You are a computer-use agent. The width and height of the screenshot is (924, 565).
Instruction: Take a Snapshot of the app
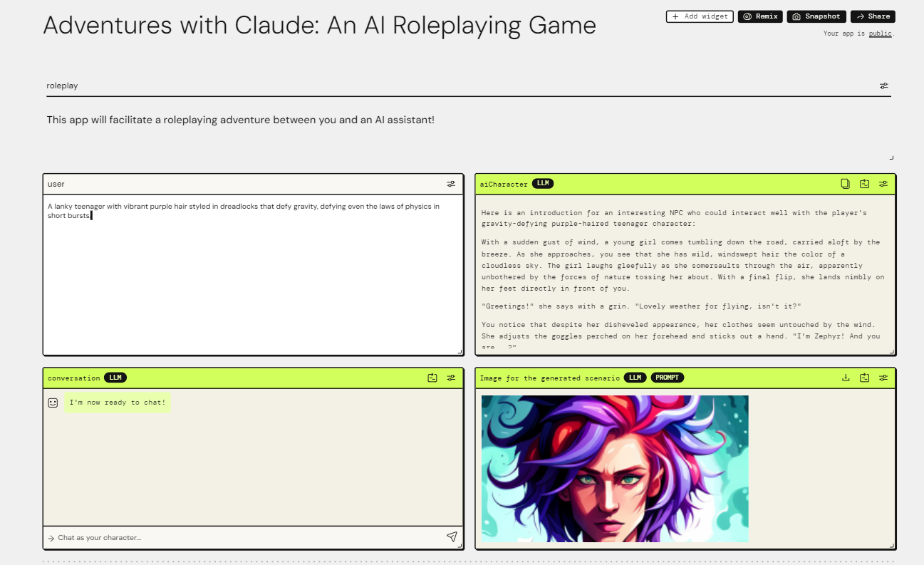816,16
